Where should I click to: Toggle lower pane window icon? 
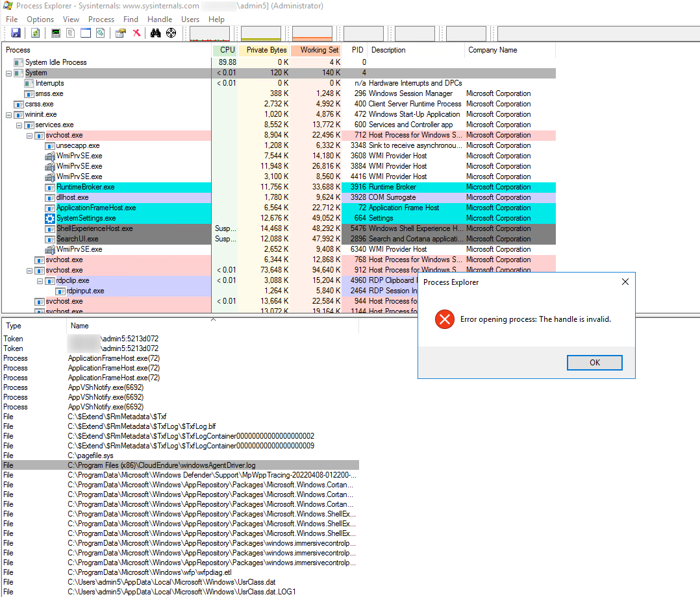click(86, 33)
